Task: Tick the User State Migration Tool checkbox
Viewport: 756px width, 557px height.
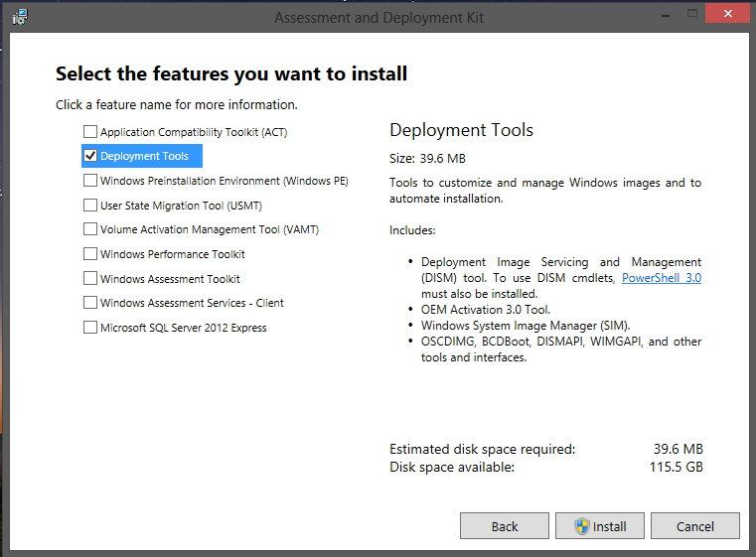Action: [90, 206]
